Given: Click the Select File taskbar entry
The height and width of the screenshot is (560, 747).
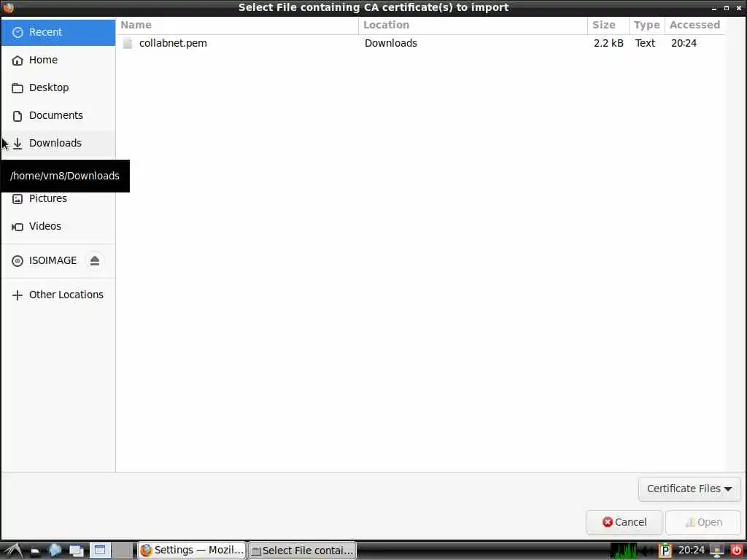Looking at the screenshot, I should pyautogui.click(x=302, y=551).
